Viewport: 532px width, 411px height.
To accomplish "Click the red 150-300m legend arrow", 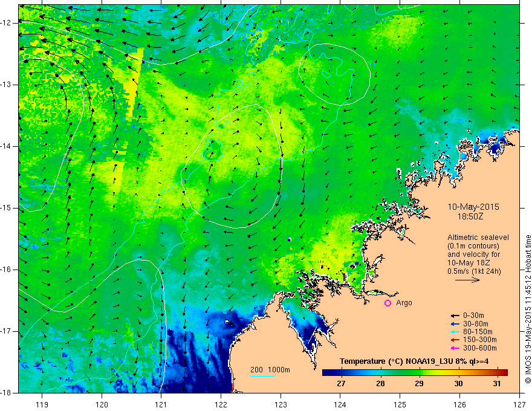I will click(455, 340).
